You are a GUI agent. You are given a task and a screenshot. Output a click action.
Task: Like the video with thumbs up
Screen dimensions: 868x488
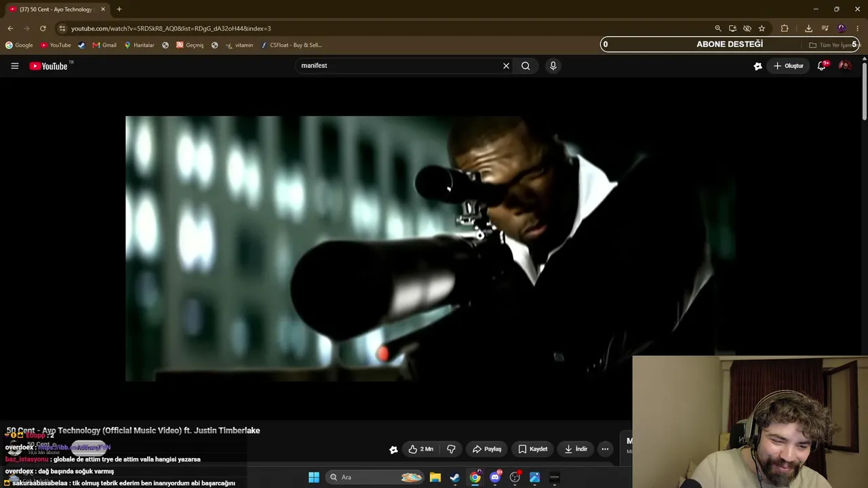tap(420, 449)
